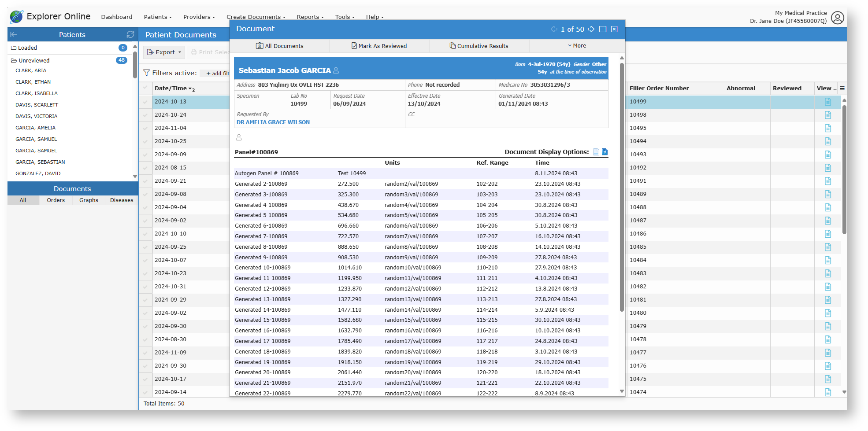Screen dimensions: 868x431
Task: Switch to the Orders documents tab
Action: coord(56,200)
